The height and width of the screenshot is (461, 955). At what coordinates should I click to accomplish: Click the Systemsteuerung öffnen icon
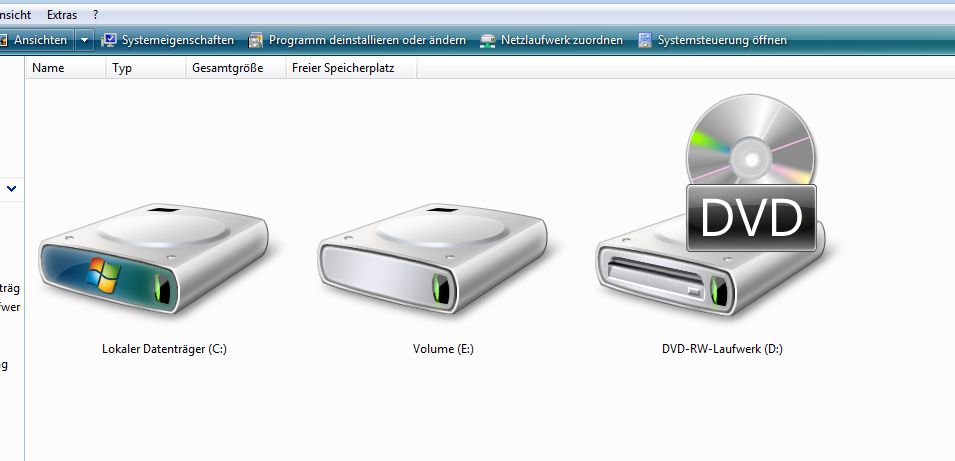(645, 40)
